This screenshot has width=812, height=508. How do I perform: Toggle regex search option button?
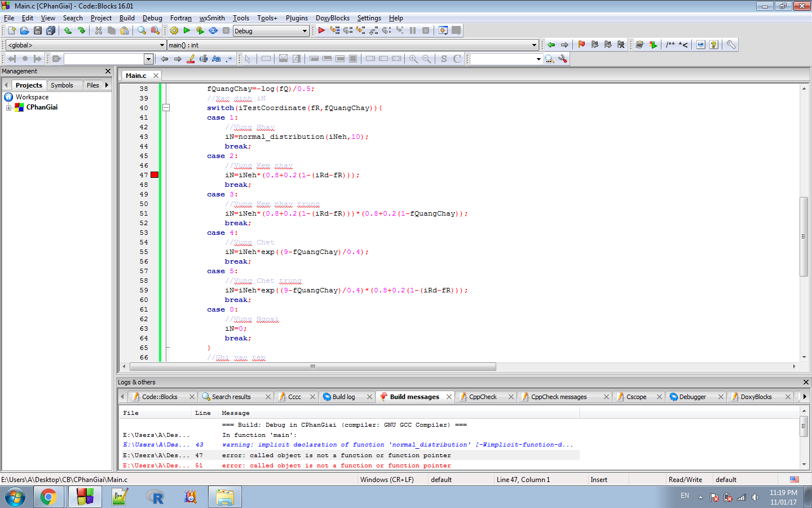coord(229,59)
